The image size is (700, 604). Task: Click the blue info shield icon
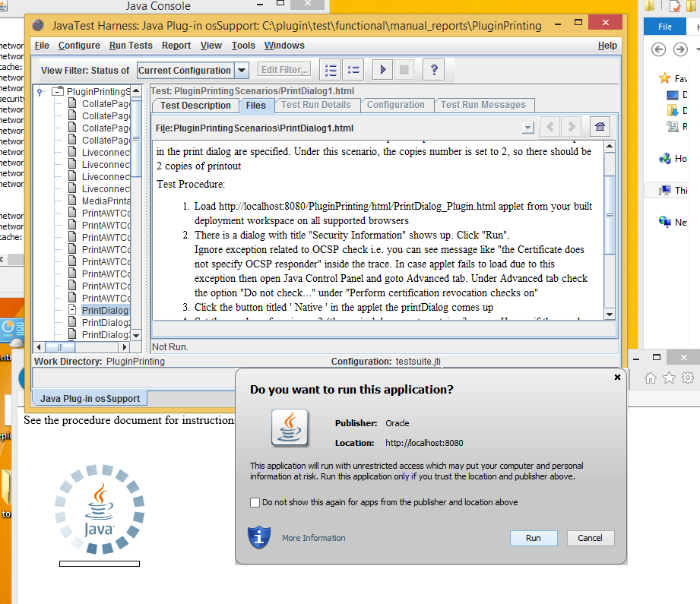(x=259, y=537)
